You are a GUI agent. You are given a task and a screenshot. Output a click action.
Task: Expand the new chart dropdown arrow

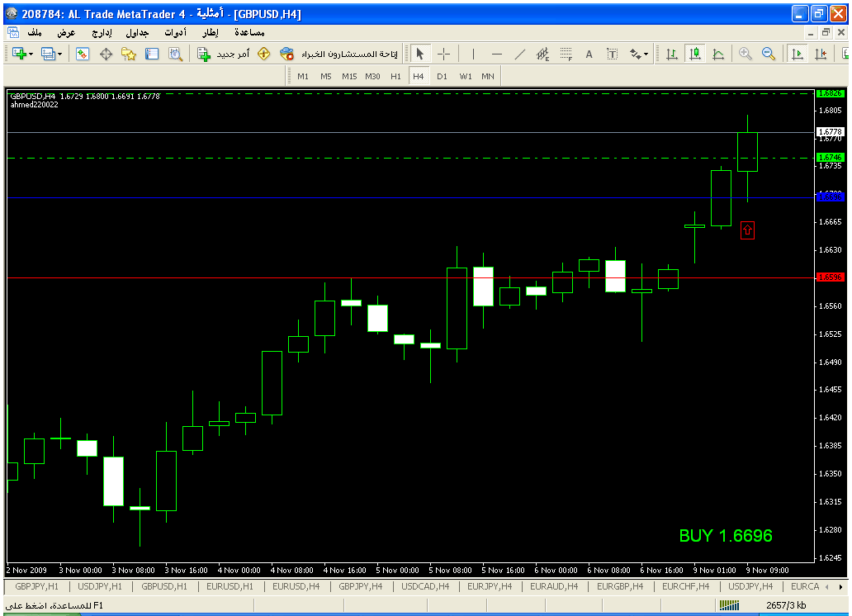(31, 54)
